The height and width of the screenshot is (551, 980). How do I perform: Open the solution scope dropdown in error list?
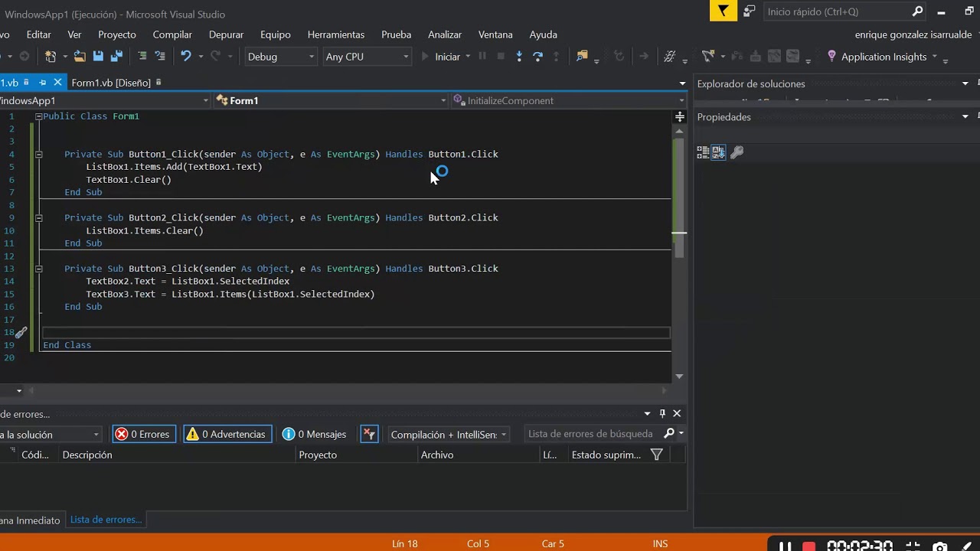(51, 434)
